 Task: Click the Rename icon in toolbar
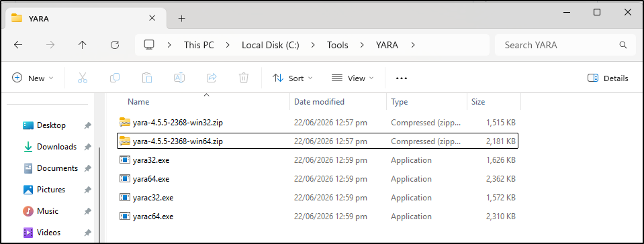179,78
